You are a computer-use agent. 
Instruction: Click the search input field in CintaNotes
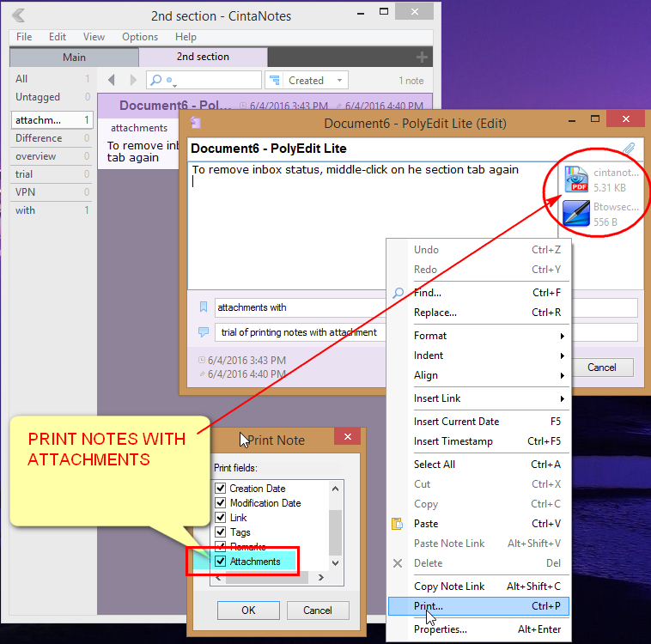pos(204,80)
